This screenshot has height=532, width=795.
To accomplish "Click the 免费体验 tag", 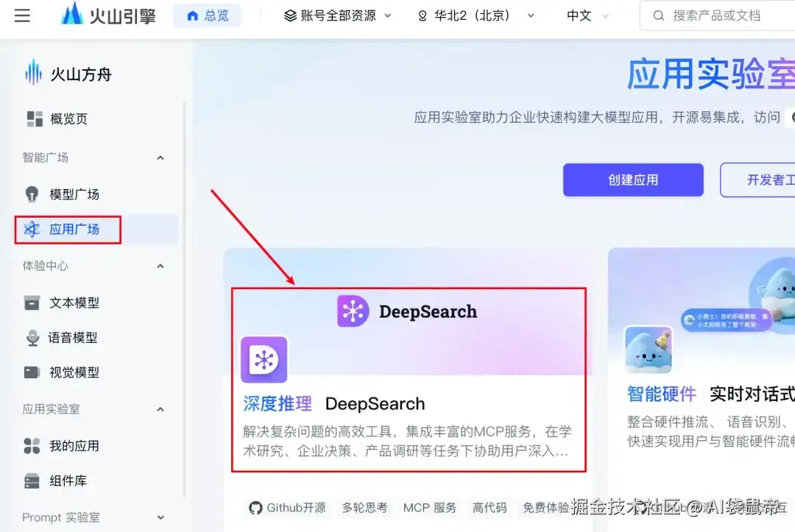I will [x=545, y=508].
